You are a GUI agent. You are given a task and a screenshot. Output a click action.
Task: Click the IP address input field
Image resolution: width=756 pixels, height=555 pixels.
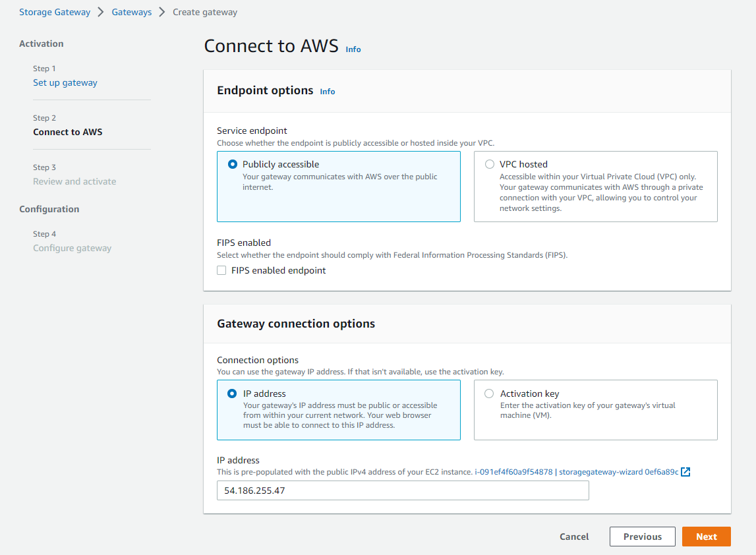pyautogui.click(x=402, y=490)
